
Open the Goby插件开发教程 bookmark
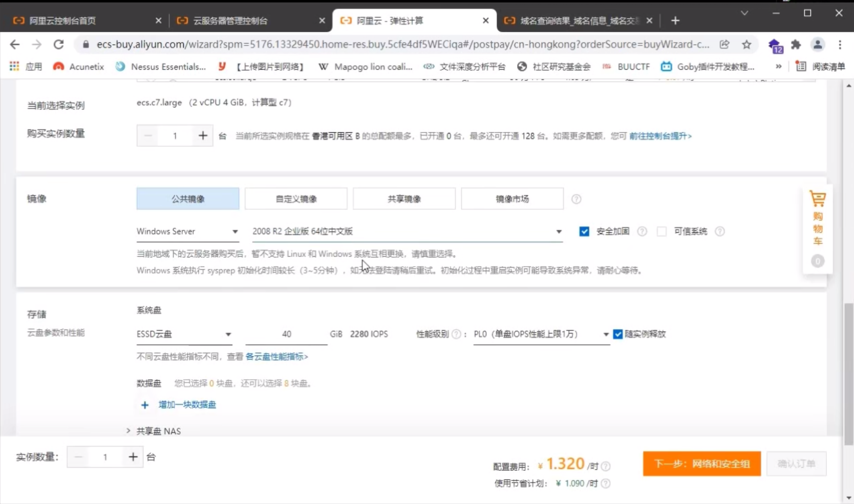click(708, 67)
